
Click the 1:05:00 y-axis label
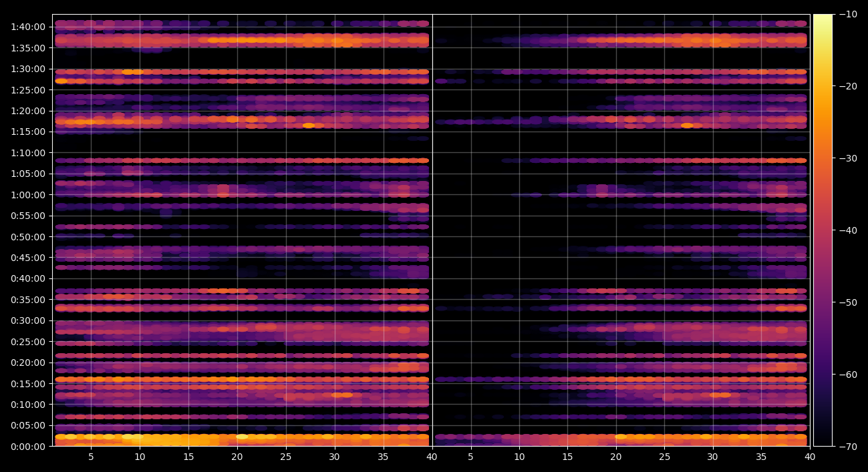tap(28, 174)
